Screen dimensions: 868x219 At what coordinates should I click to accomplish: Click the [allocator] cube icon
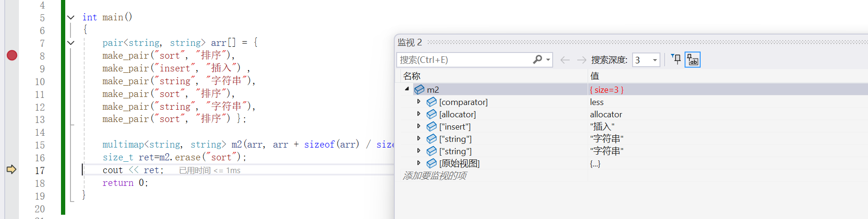click(x=432, y=114)
